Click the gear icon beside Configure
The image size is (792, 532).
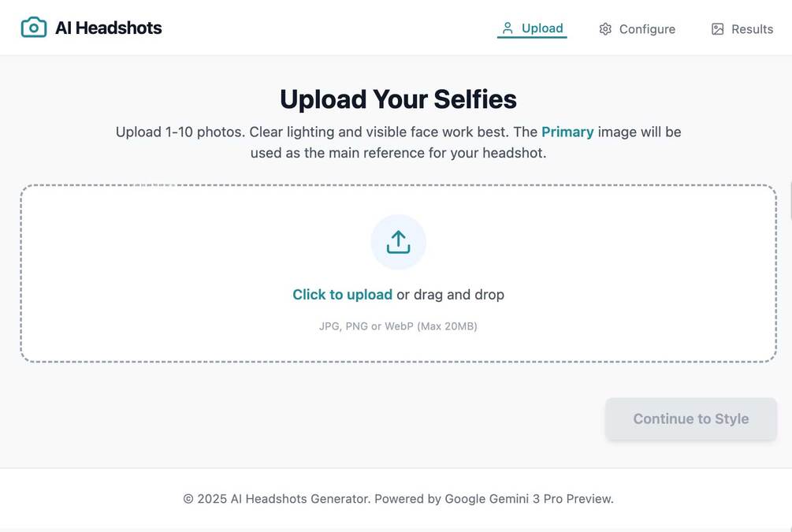605,29
